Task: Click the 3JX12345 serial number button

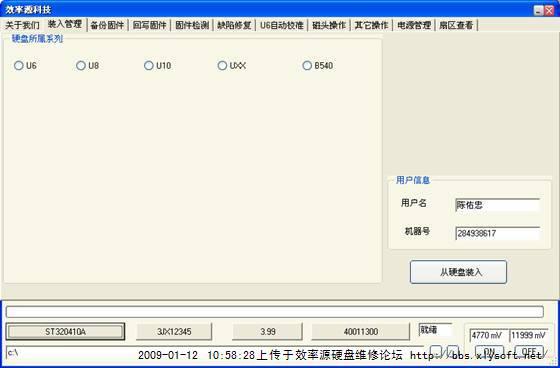Action: pos(174,332)
